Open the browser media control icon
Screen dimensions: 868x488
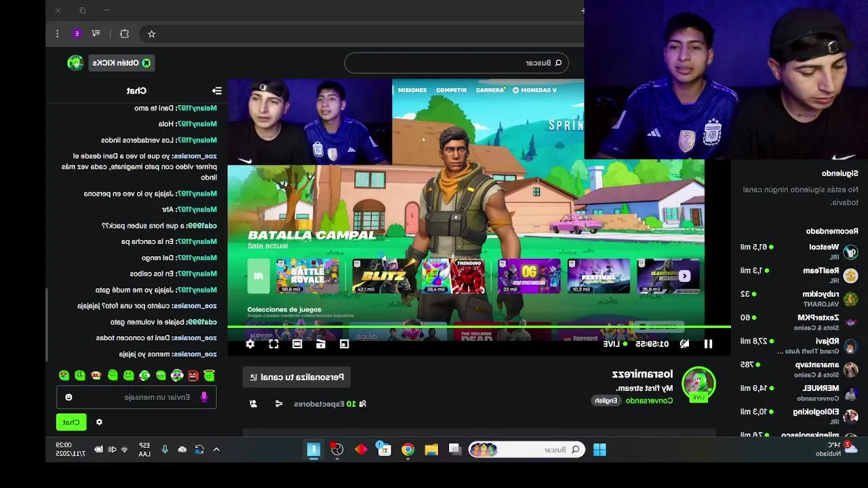click(x=96, y=33)
